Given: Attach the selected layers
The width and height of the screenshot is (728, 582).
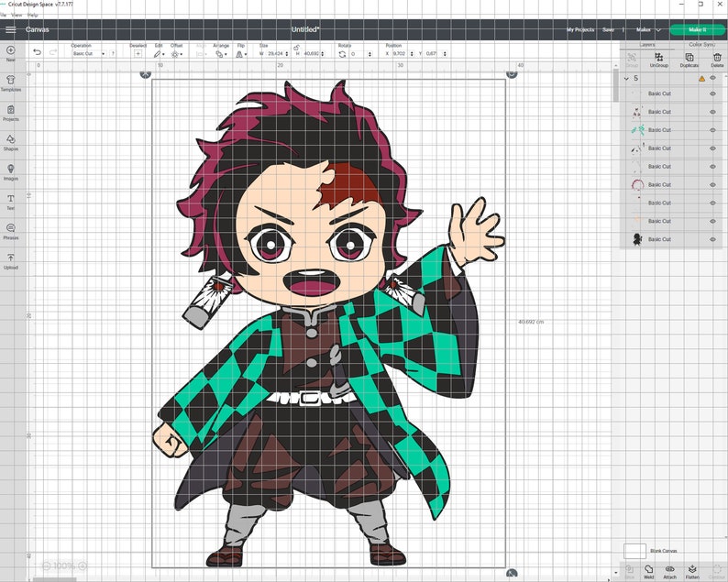Looking at the screenshot, I should coord(669,572).
